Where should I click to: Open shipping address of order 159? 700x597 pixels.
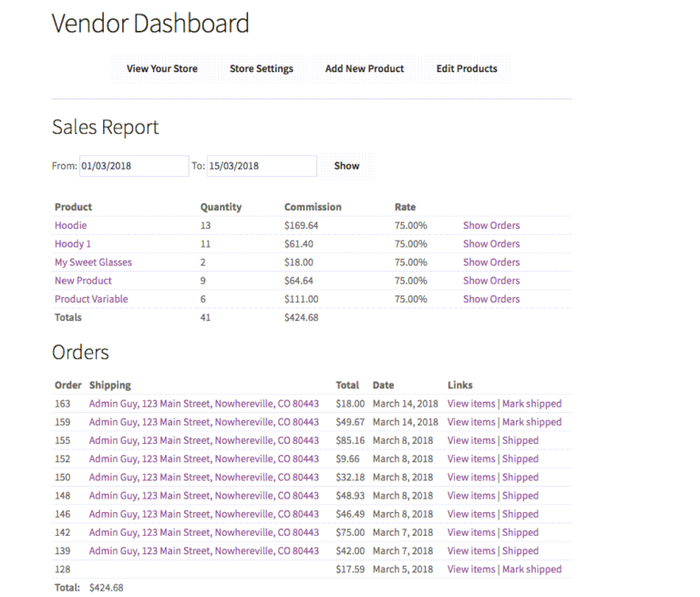tap(204, 422)
